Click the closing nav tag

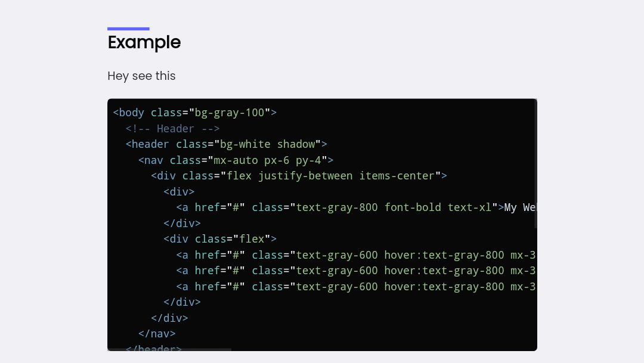157,334
